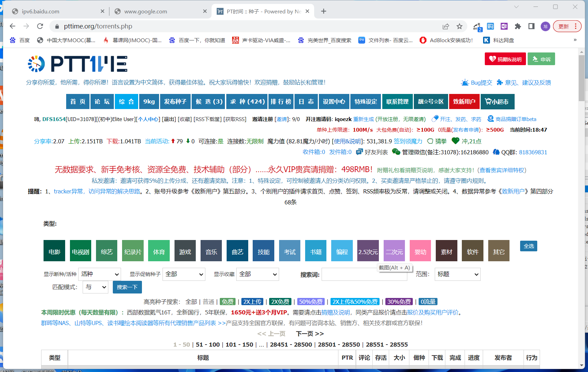The height and width of the screenshot is (372, 588).
Task: Toggle the 体育 category tile
Action: pos(159,251)
